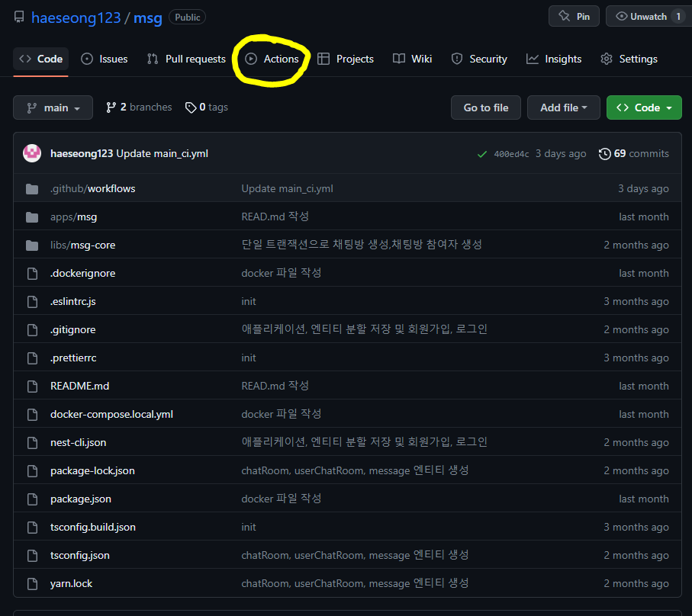The width and height of the screenshot is (692, 616).
Task: Open the .prettierrc file
Action: pos(73,358)
